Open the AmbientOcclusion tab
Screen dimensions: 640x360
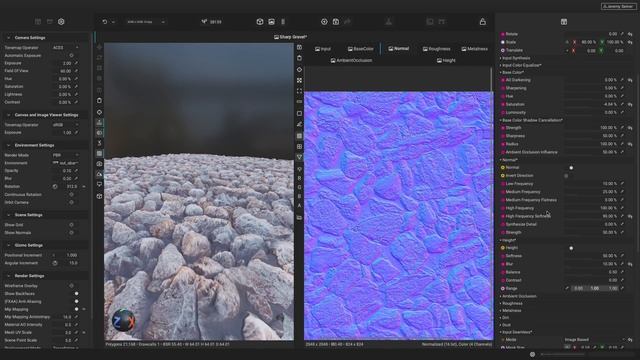tap(351, 60)
